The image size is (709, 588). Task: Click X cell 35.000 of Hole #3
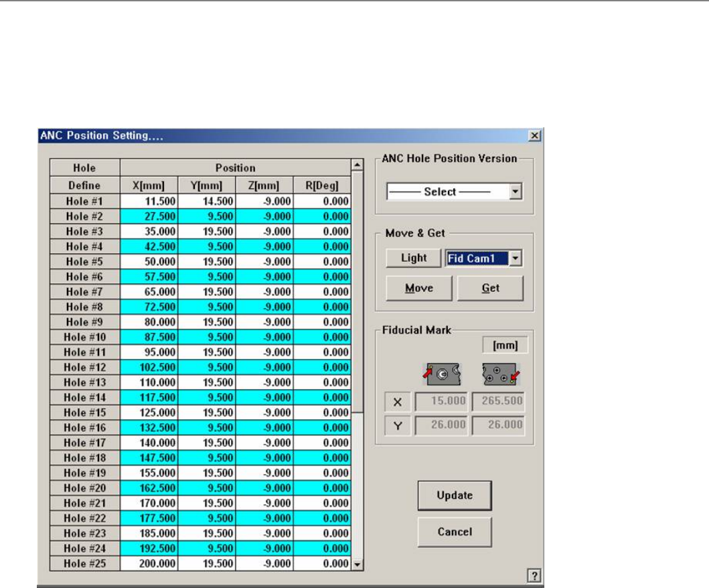(x=149, y=231)
